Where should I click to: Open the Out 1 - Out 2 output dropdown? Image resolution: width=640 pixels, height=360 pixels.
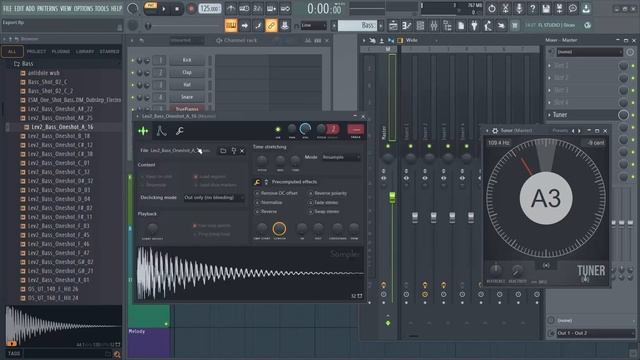[x=595, y=333]
